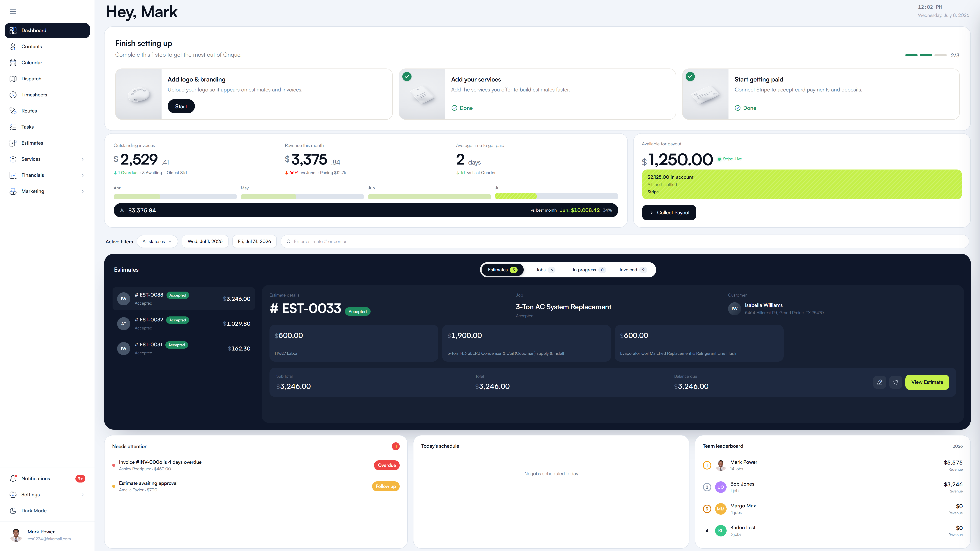Screen dimensions: 980x551
Task: Click the Notifications bell icon
Action: tap(13, 478)
